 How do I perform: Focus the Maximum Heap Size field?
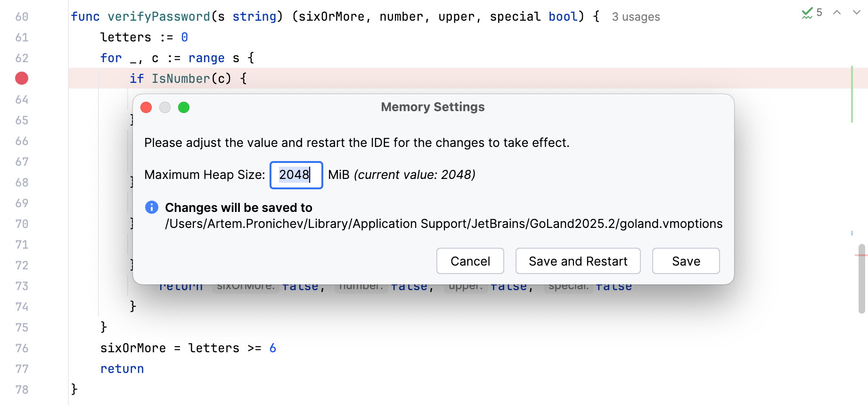[x=296, y=175]
